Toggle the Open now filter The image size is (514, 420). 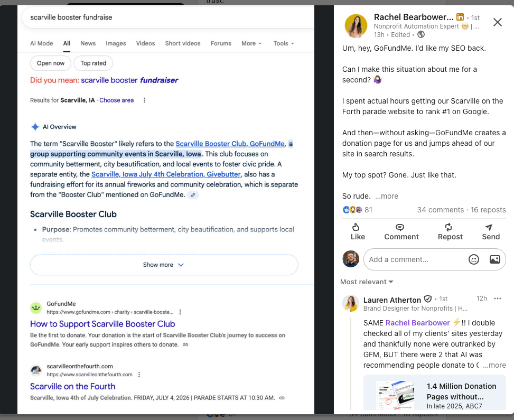pyautogui.click(x=50, y=63)
